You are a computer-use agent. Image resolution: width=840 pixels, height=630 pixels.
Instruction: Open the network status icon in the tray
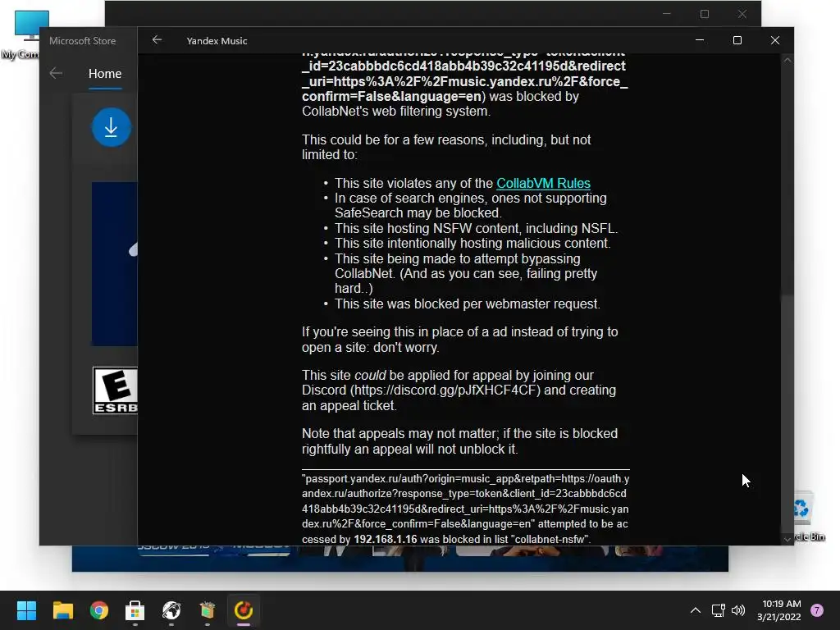[x=718, y=610]
